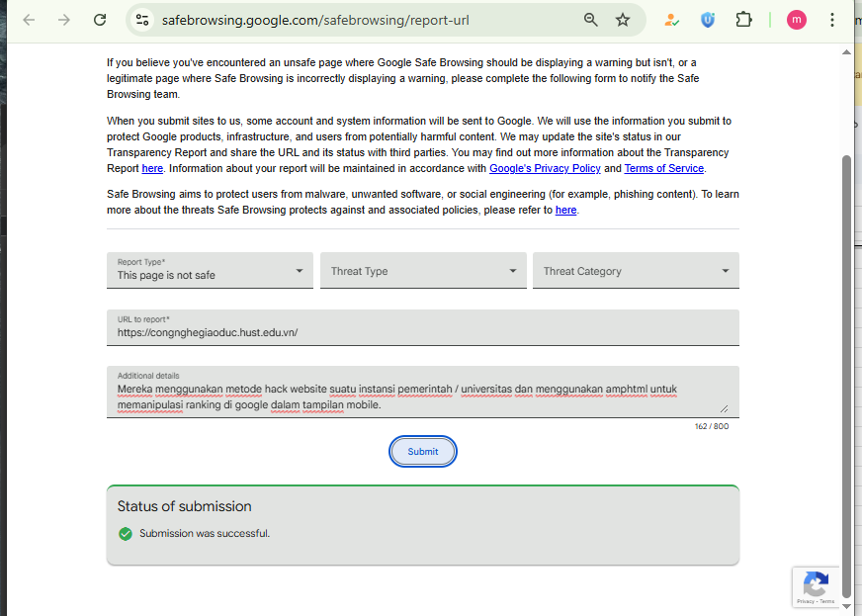Click the '162 / 800' character counter

[712, 426]
